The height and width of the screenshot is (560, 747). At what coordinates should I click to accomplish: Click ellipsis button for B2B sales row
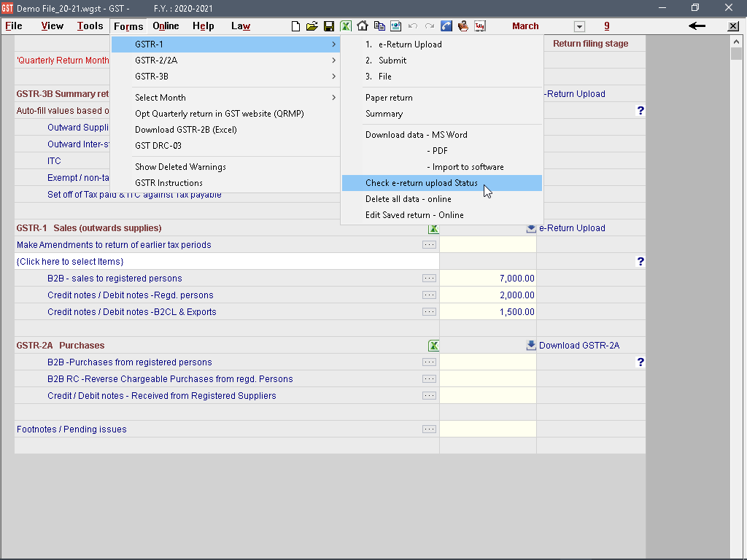click(429, 279)
